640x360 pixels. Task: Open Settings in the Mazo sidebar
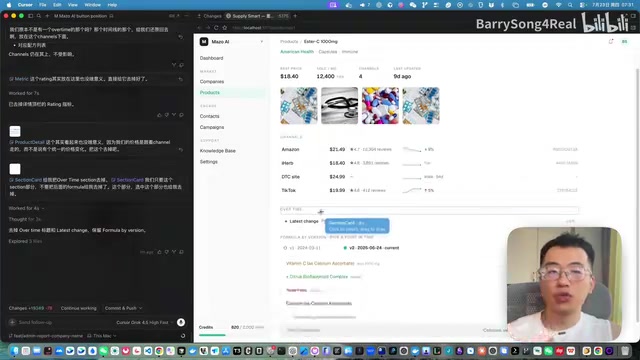[209, 162]
